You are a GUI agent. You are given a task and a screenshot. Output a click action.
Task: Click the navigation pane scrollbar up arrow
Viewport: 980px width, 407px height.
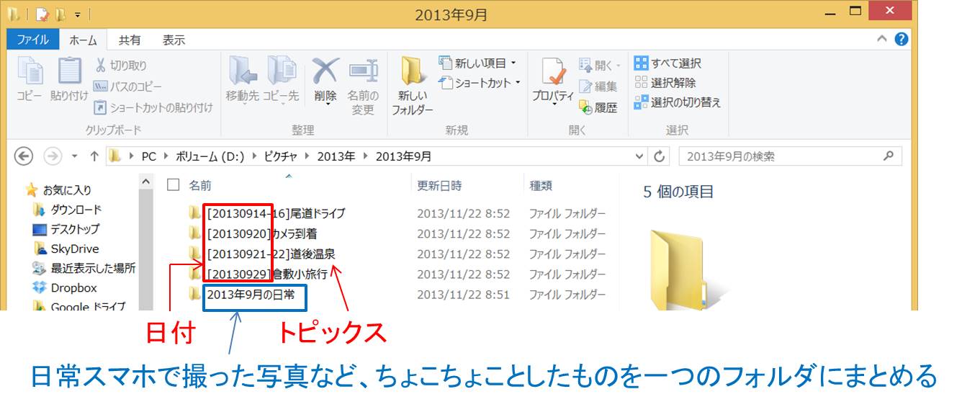(145, 184)
